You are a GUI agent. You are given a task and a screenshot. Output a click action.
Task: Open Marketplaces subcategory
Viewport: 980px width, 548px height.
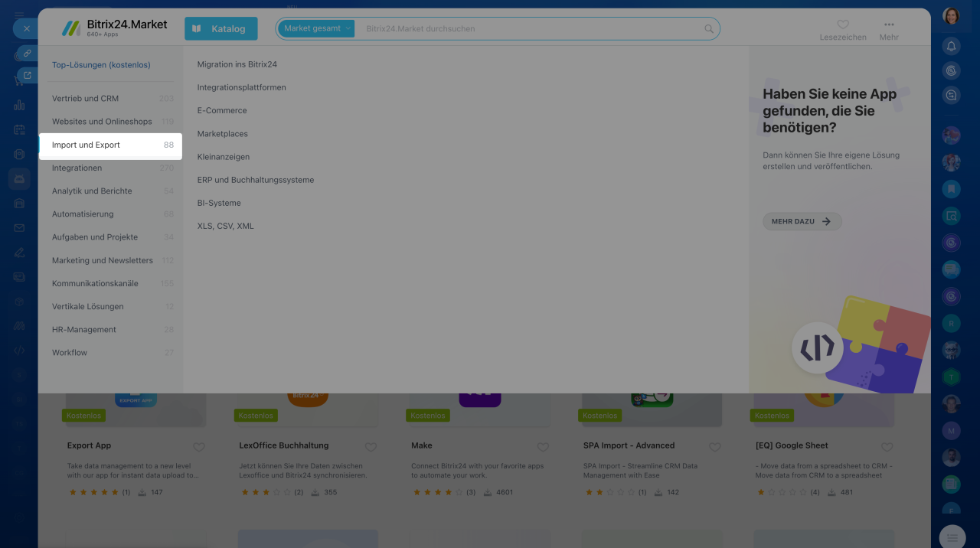click(x=223, y=133)
